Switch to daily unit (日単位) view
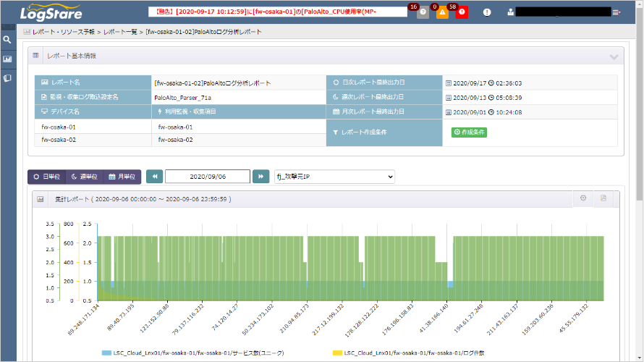The image size is (644, 362). click(x=47, y=177)
